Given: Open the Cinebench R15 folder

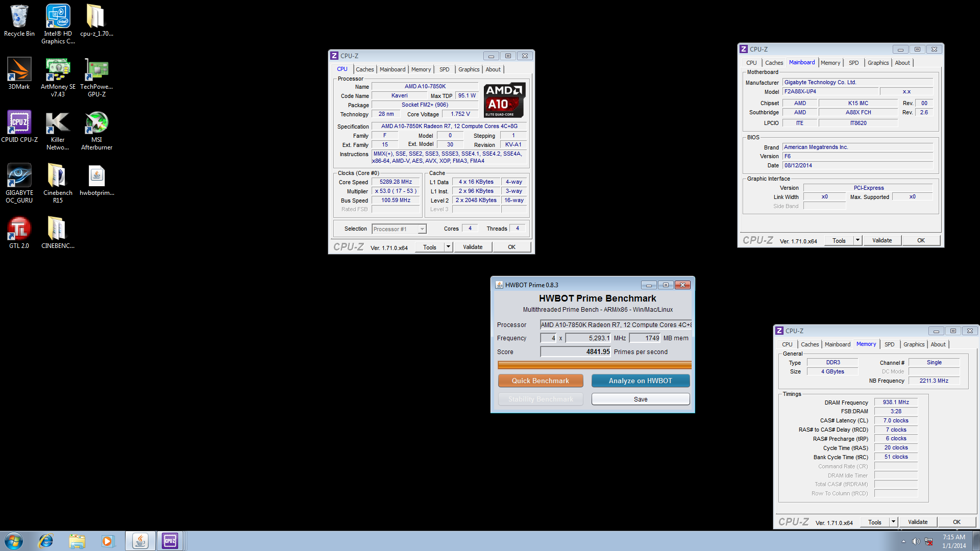Looking at the screenshot, I should point(58,184).
